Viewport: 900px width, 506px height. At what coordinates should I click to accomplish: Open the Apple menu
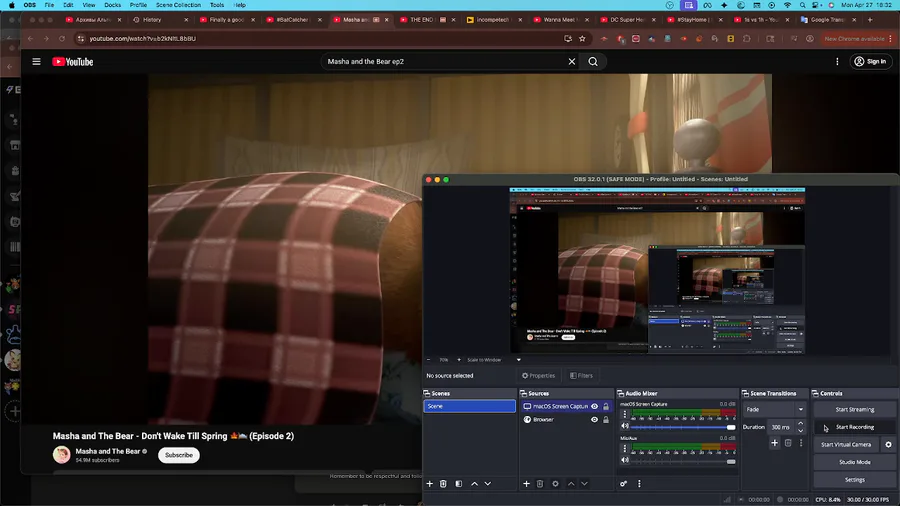(x=11, y=5)
